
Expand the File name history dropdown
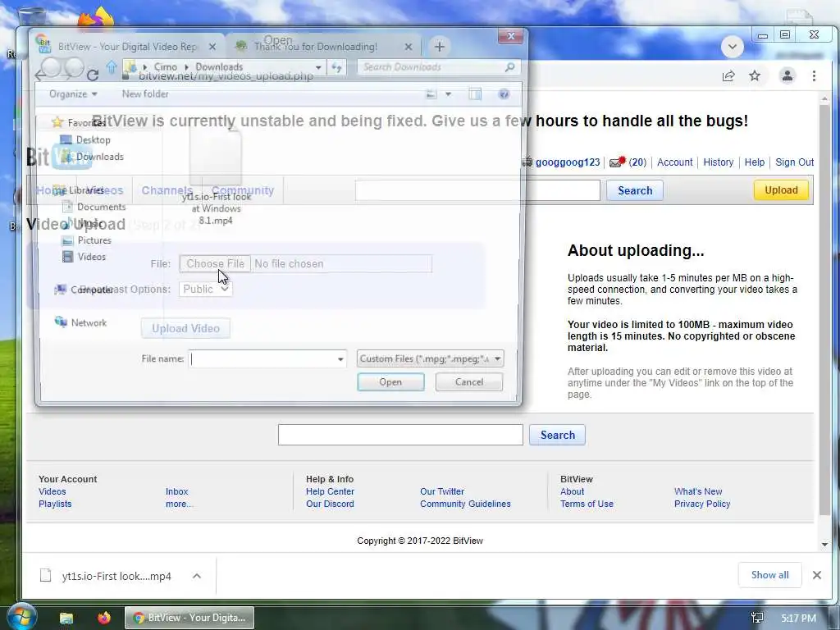(x=340, y=359)
